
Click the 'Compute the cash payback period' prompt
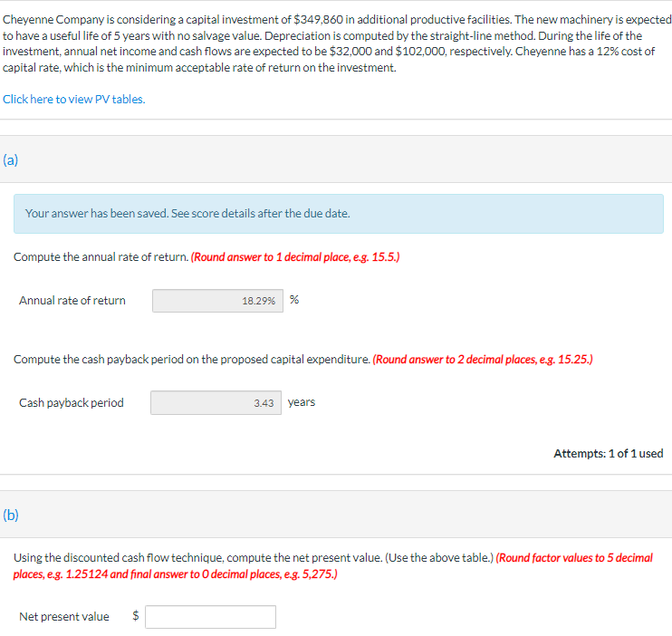pyautogui.click(x=192, y=360)
